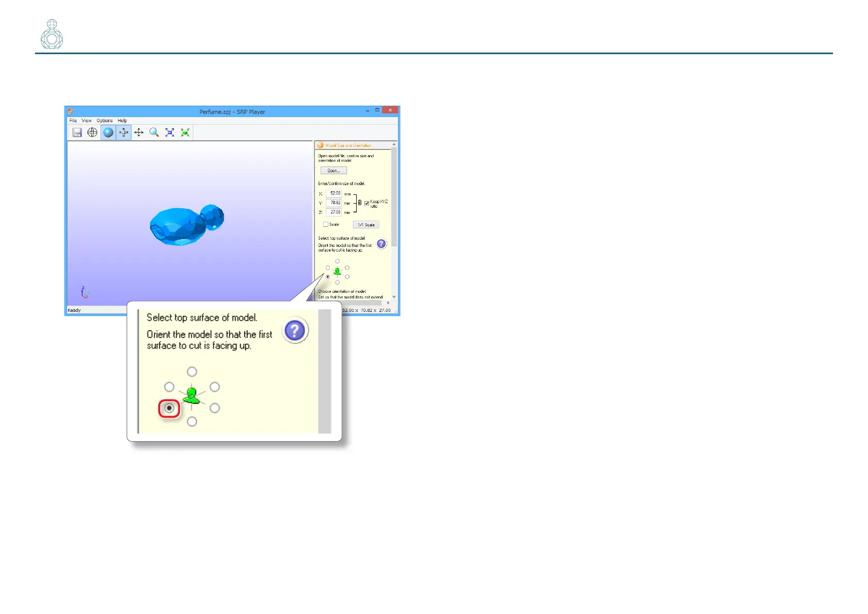Select the shaded blue sphere rendering icon
The height and width of the screenshot is (614, 868).
108,132
